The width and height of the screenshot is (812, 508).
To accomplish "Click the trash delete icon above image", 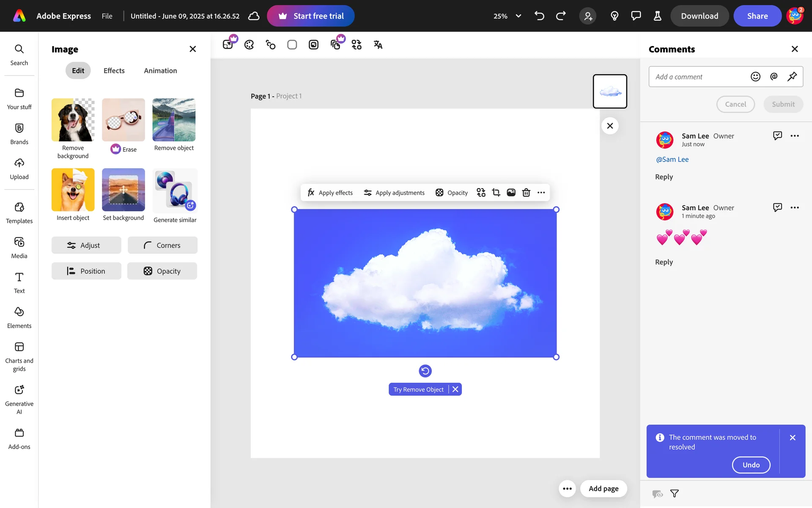I will (x=526, y=193).
